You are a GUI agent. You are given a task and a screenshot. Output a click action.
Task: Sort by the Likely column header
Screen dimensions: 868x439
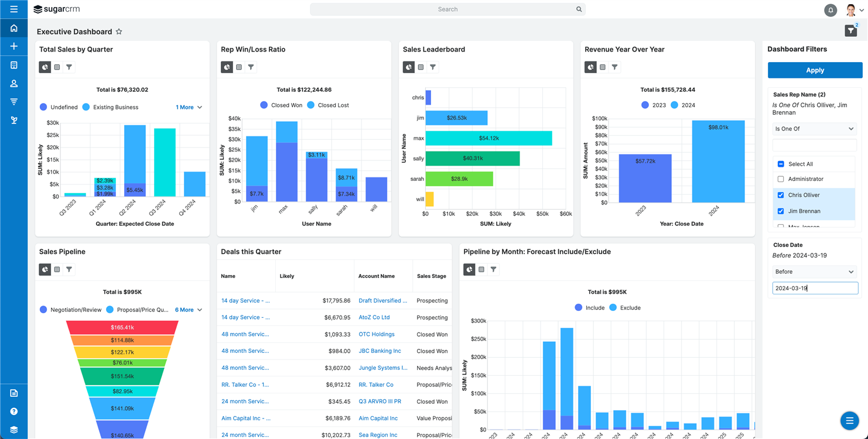(x=287, y=276)
